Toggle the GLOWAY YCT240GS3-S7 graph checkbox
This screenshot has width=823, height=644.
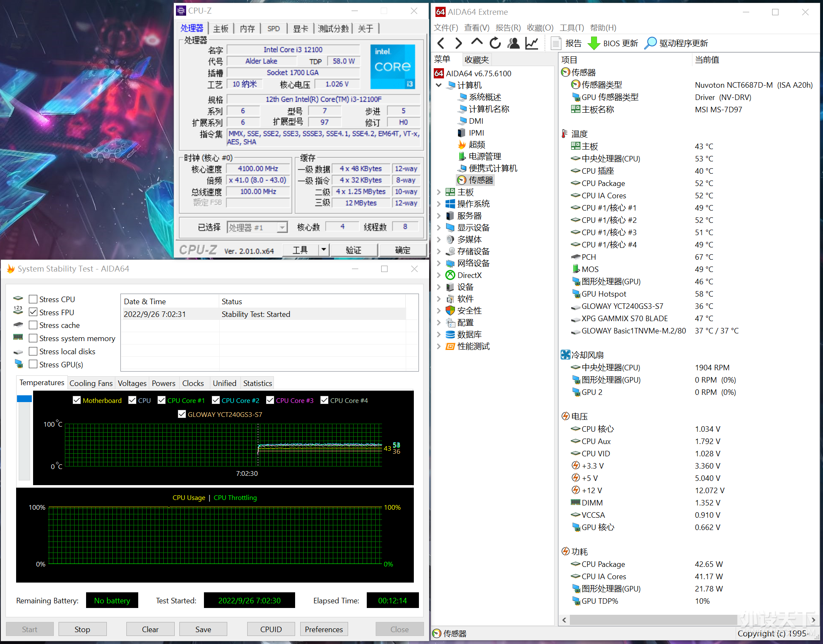click(x=182, y=414)
